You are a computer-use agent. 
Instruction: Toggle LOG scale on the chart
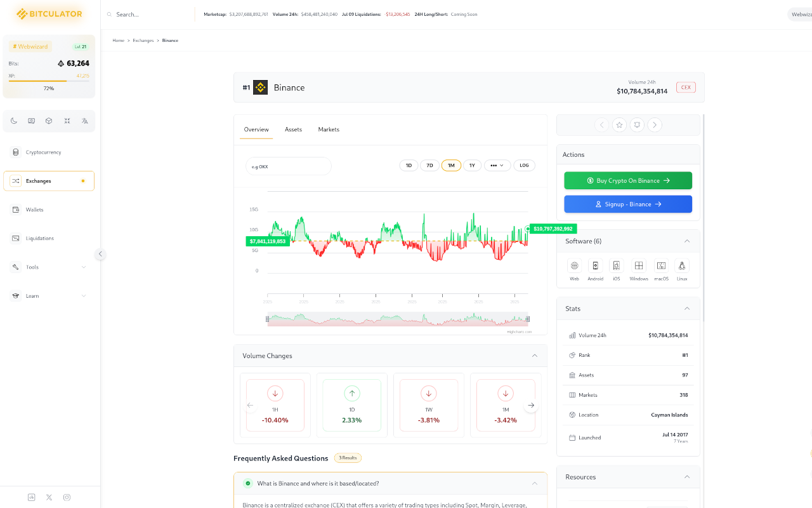(524, 166)
